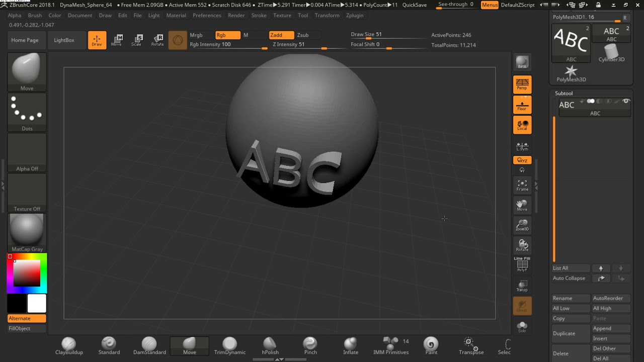Open the Texture Off selector

point(27,193)
